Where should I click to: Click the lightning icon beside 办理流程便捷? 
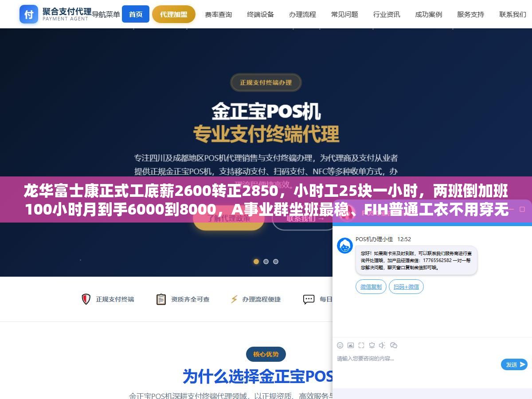(234, 299)
